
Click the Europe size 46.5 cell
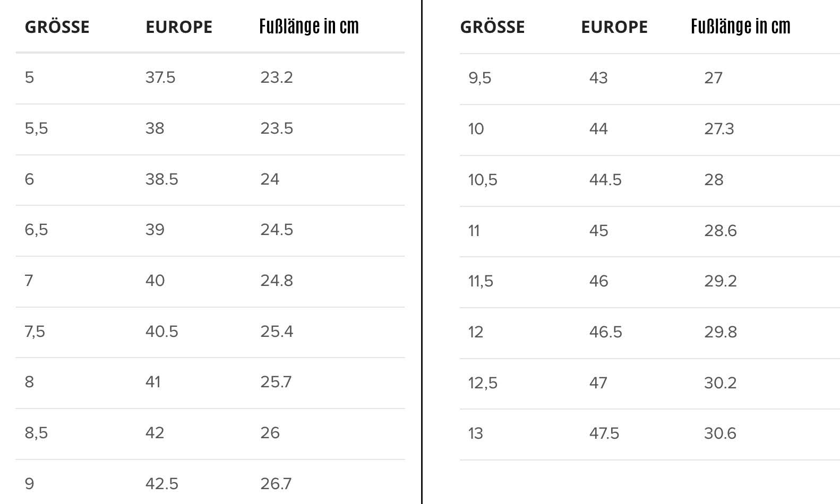[606, 332]
